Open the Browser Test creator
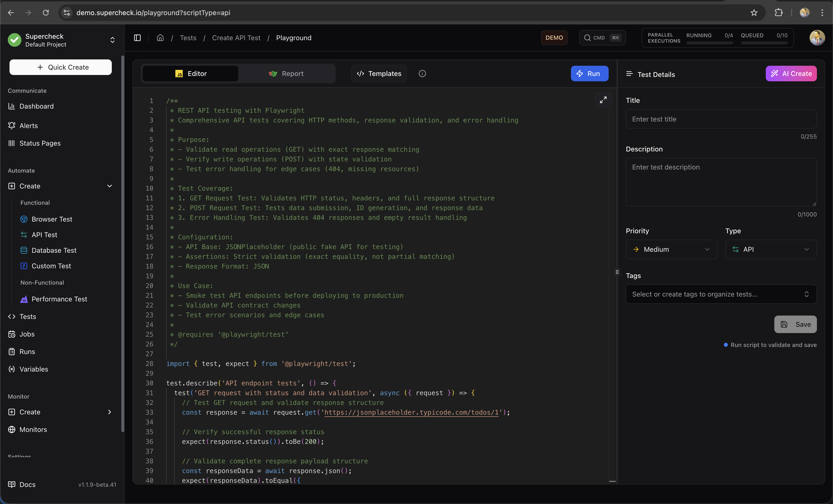The height and width of the screenshot is (504, 833). pos(52,219)
